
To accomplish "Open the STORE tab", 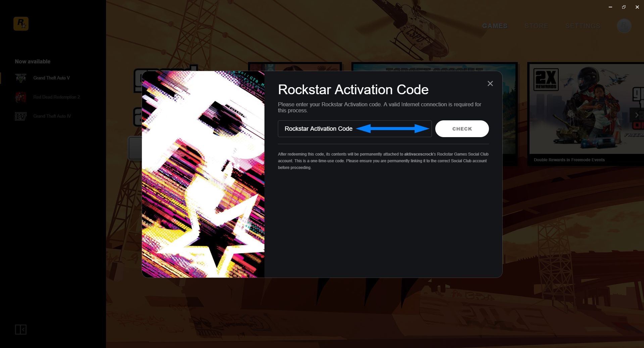I will point(536,26).
